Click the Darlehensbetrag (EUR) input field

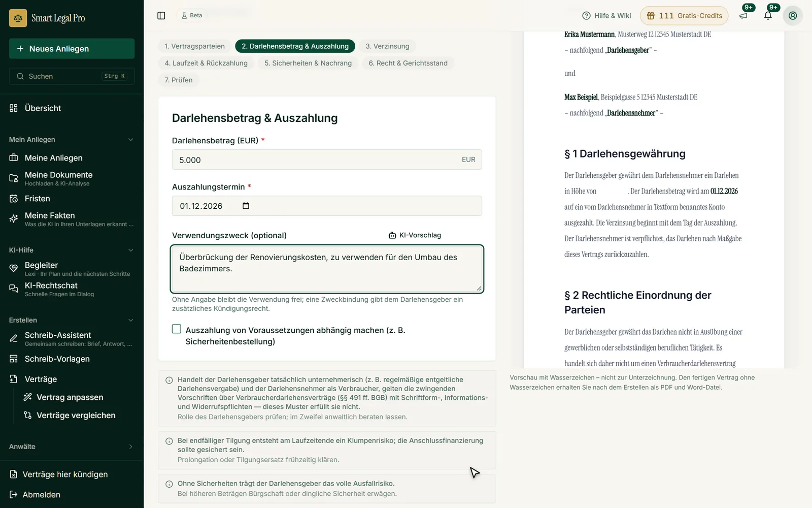[327, 160]
